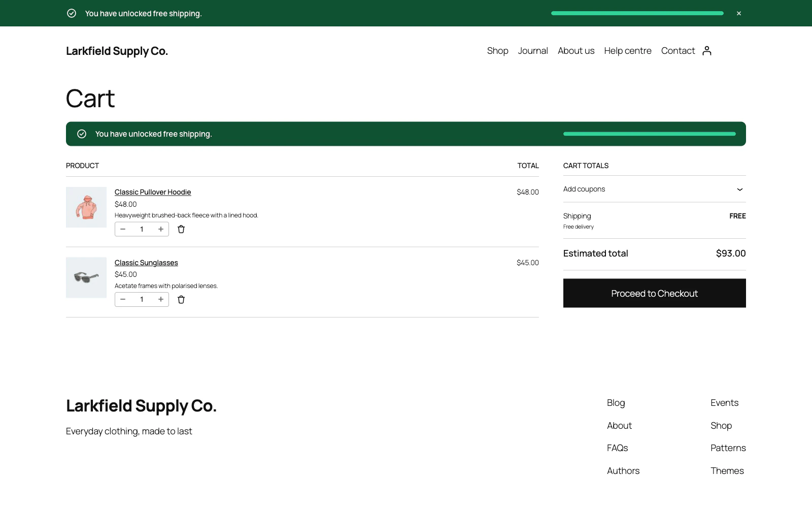Open the account user icon
812x508 pixels.
(707, 51)
